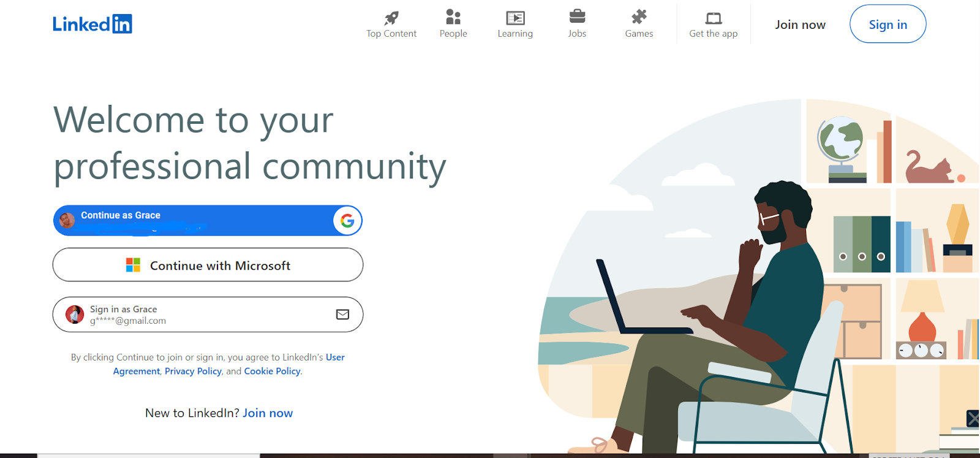Click Grace's avatar in the email sign-in button
This screenshot has width=980, height=458.
[x=75, y=315]
